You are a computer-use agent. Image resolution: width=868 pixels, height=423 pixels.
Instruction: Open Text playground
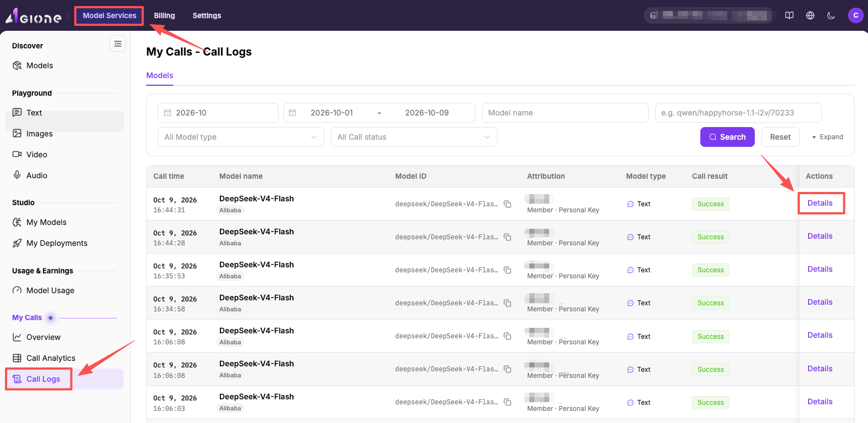tap(65, 113)
